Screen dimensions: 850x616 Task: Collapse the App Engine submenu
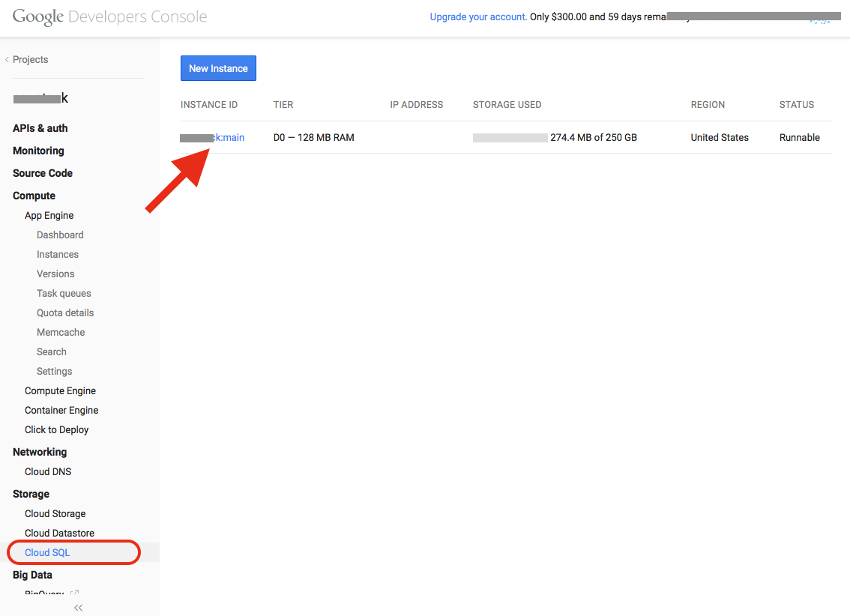coord(49,216)
